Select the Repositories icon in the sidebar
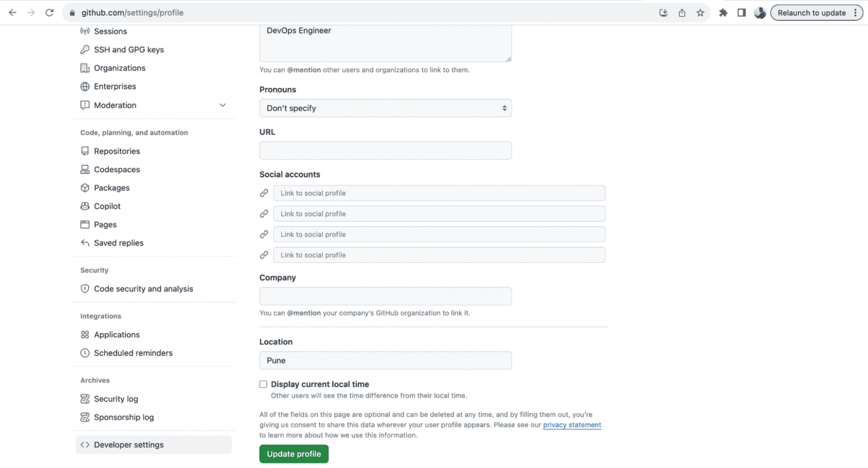868x468 pixels. [x=85, y=151]
